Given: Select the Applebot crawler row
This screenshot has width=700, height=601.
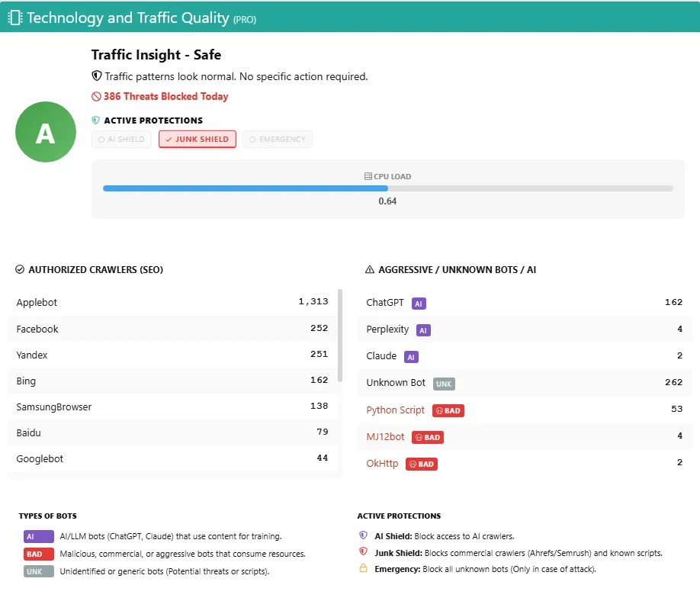Looking at the screenshot, I should [172, 302].
